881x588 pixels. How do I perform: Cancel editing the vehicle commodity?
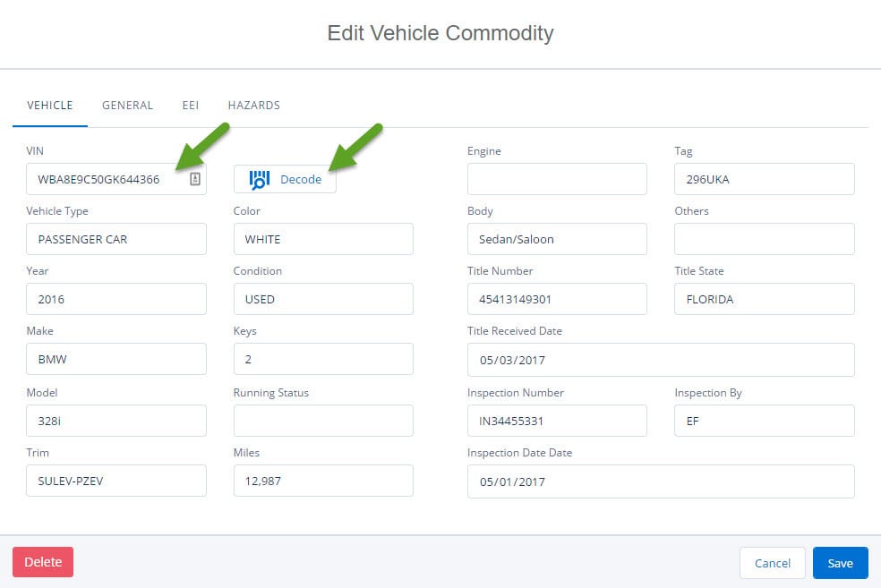pyautogui.click(x=772, y=563)
